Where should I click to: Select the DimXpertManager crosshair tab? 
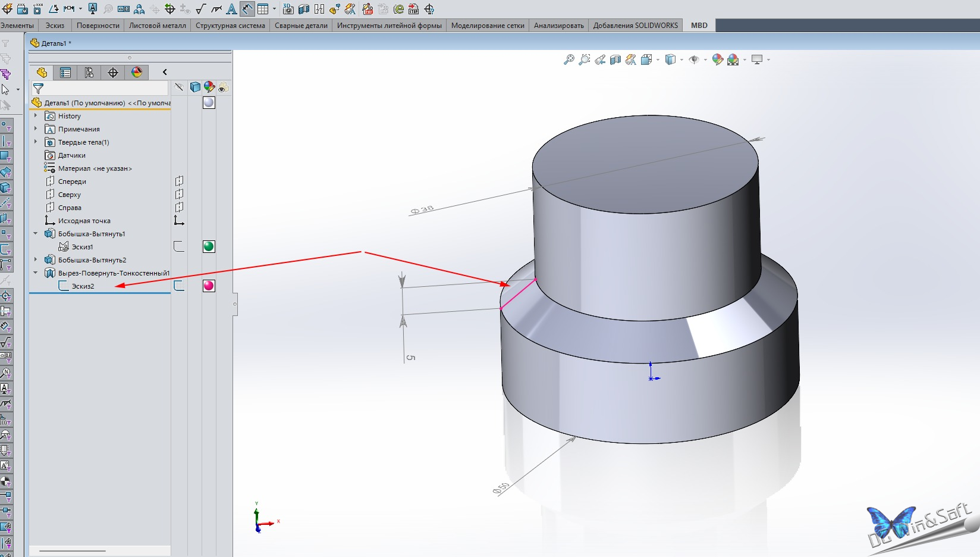point(113,73)
